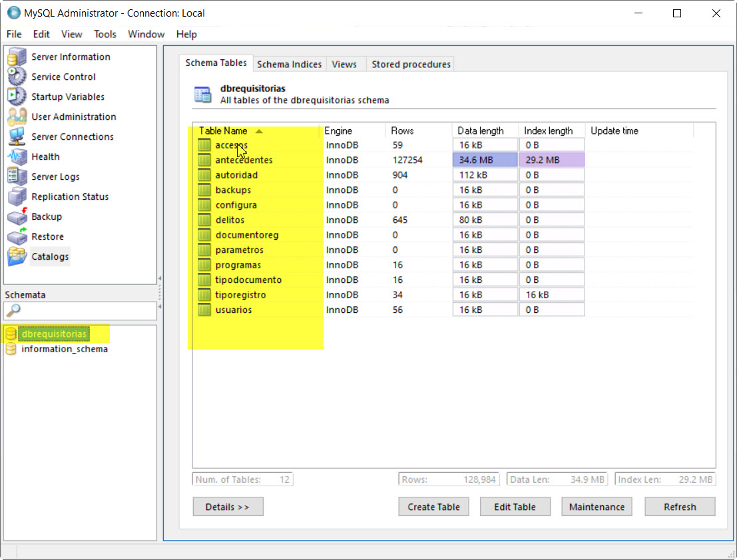
Task: Select the Startup Variables icon
Action: coord(17,97)
